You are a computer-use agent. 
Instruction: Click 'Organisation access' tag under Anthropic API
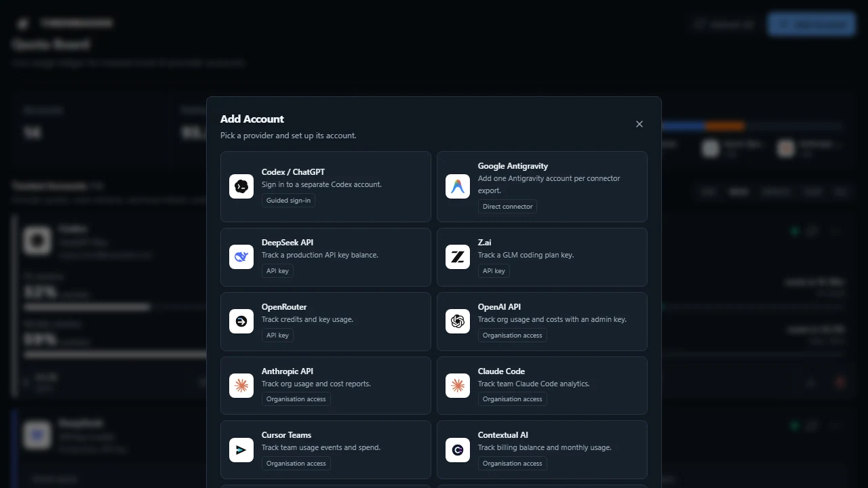coord(296,399)
